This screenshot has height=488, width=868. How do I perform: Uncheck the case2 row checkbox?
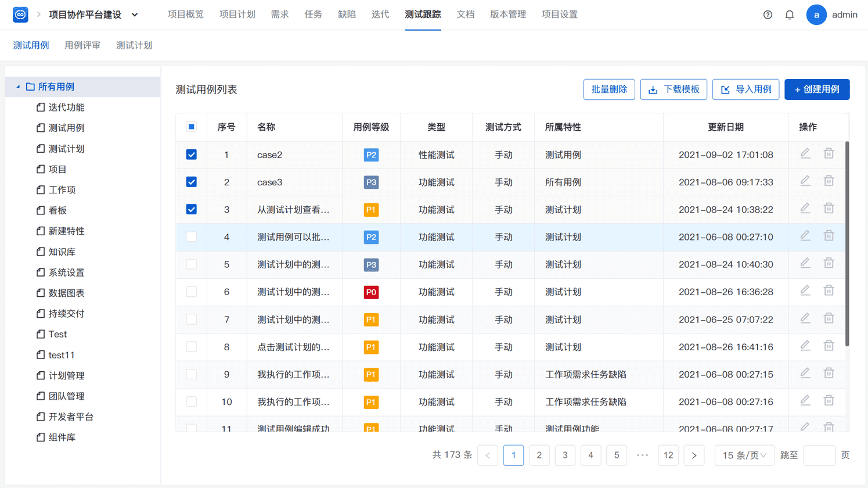click(191, 155)
